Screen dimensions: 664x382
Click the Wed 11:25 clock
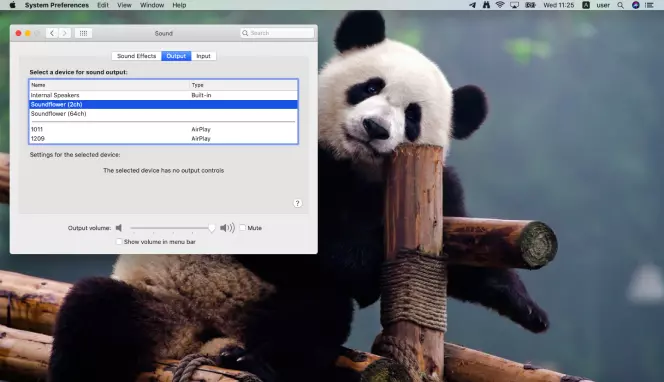pyautogui.click(x=559, y=5)
